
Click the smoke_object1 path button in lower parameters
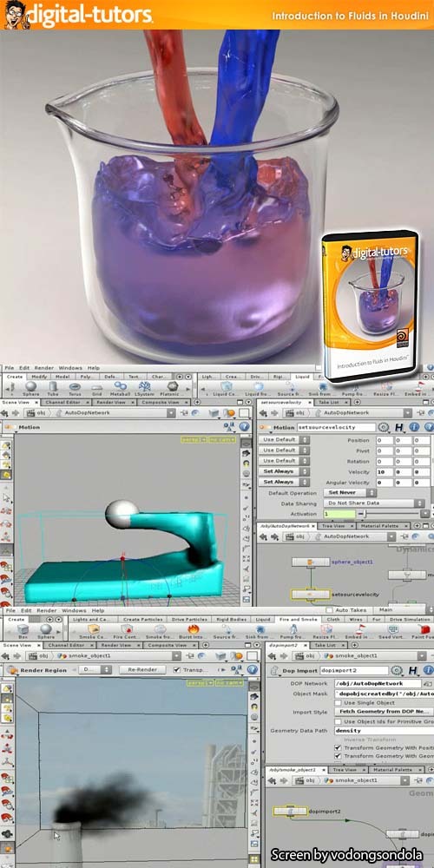point(356,656)
